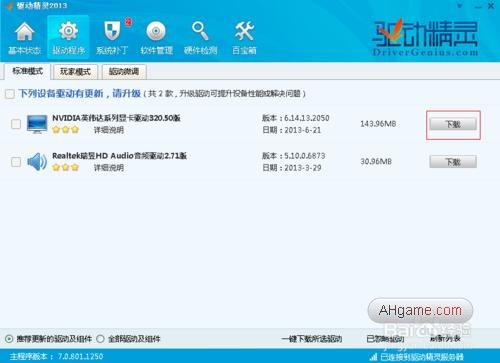Download the NVIDIA graphics driver
Viewport: 500px width, 363px height.
click(x=453, y=124)
